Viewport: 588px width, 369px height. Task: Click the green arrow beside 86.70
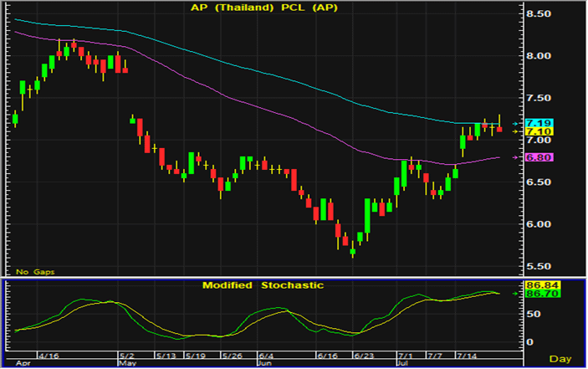516,294
